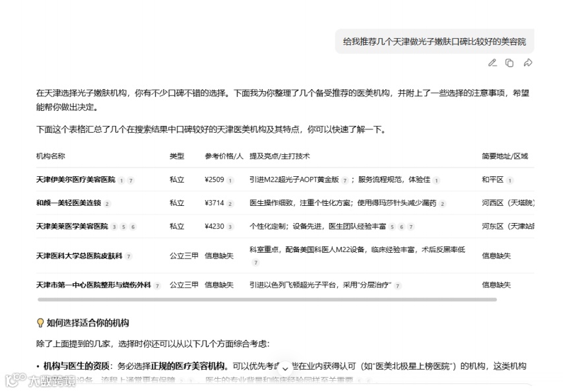Screen dimensions: 578x392
Task: Open citation 7 beside 天津伊美尔医疗美容医院
Action: coord(131,181)
